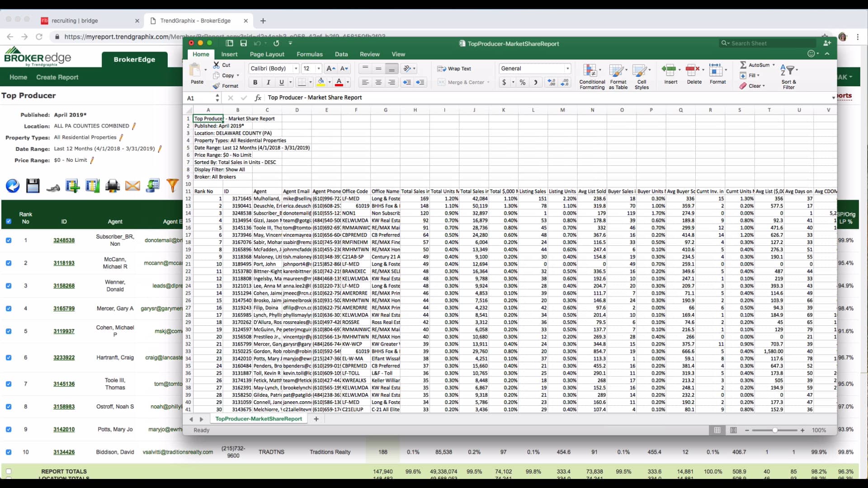Expand the formula bar with the arrow
868x488 pixels.
pos(833,98)
